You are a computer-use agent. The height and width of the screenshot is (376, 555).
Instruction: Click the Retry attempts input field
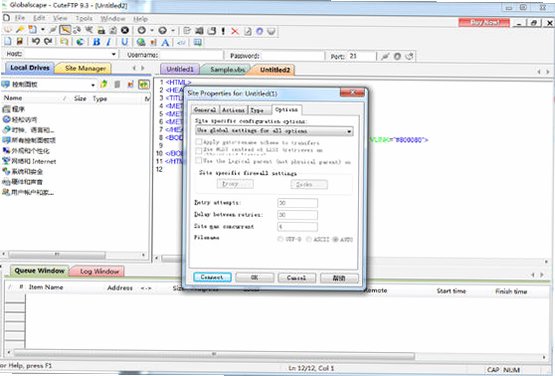tap(297, 203)
